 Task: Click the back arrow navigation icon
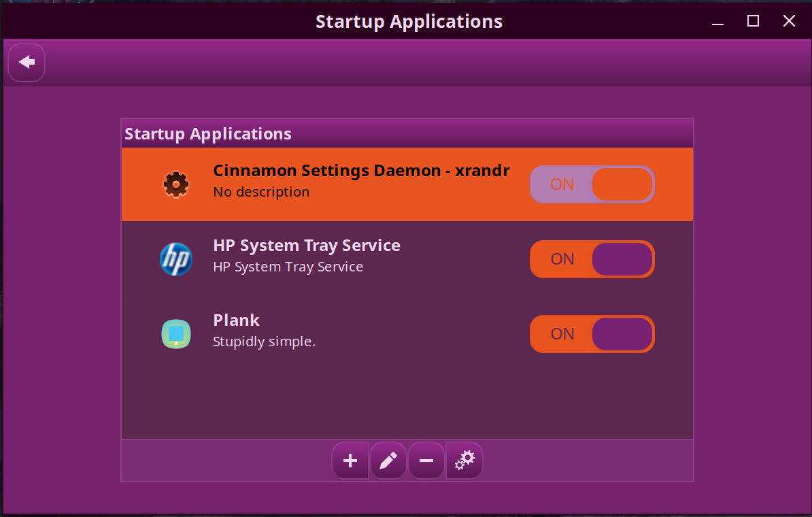26,62
